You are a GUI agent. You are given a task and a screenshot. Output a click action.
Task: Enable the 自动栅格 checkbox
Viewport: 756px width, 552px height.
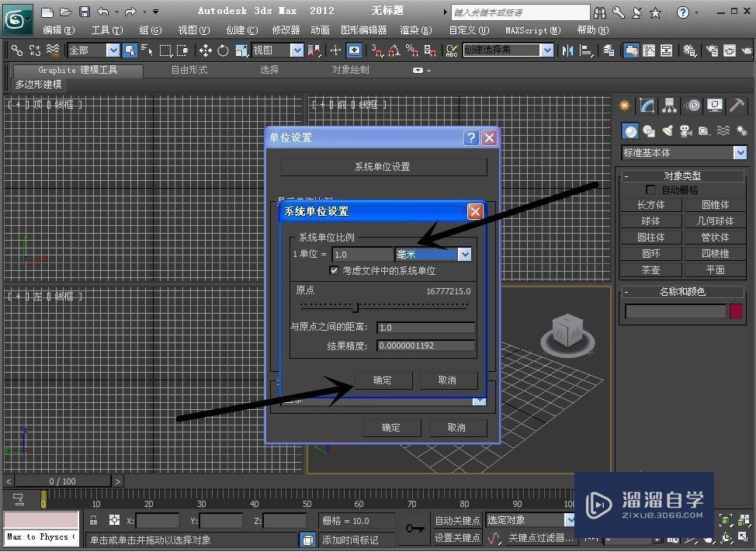click(650, 189)
